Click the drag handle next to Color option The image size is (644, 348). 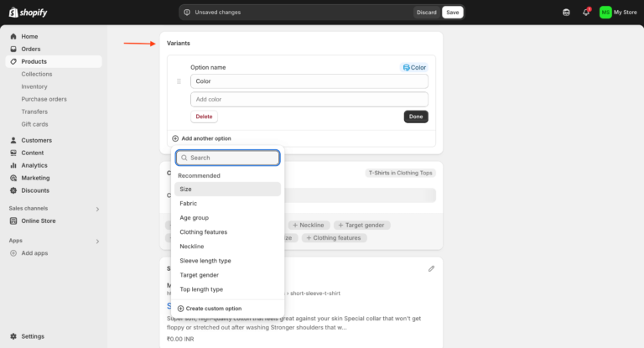pyautogui.click(x=179, y=81)
